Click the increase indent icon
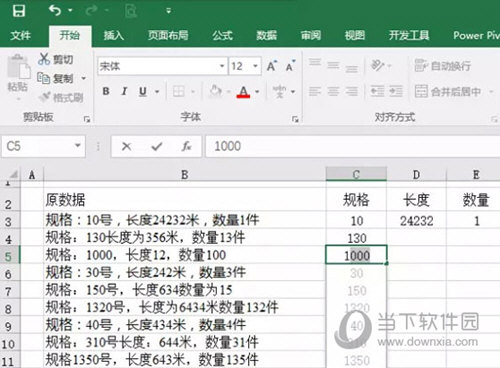 [396, 91]
